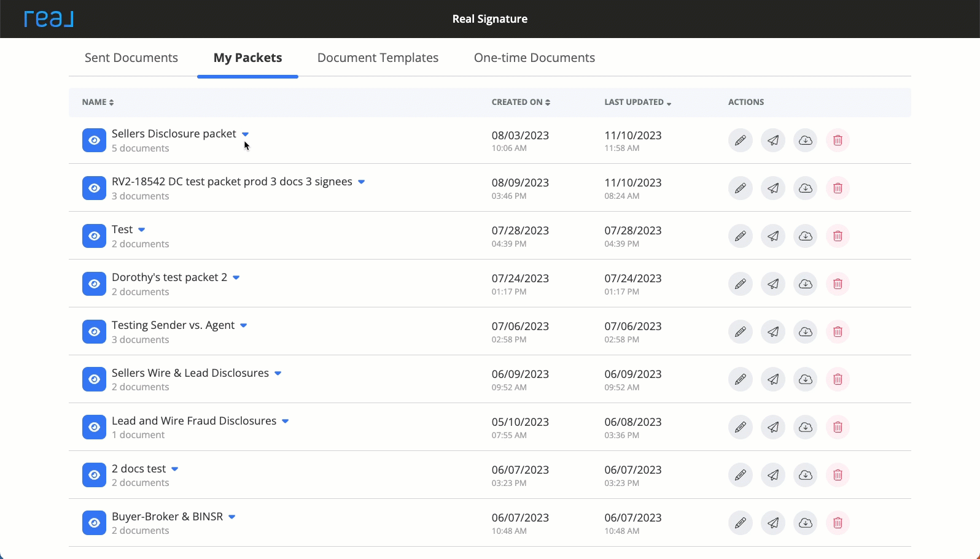Image resolution: width=980 pixels, height=559 pixels.
Task: Switch to the Sent Documents tab
Action: [131, 58]
